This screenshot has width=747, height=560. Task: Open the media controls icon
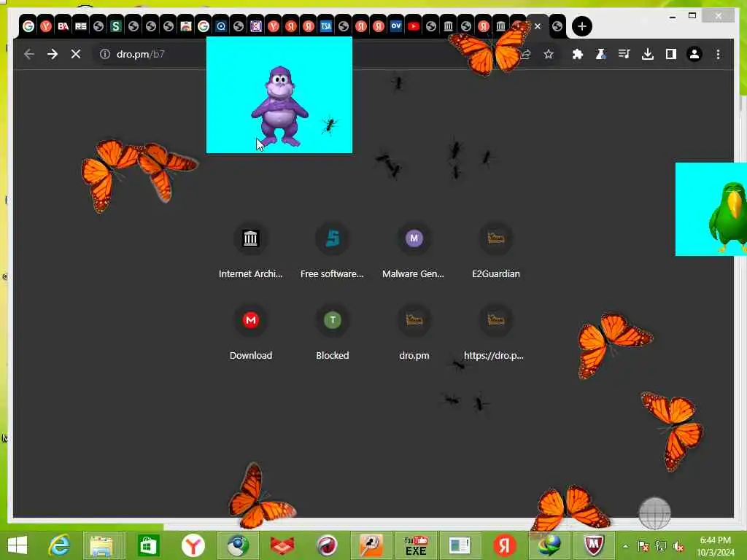coord(624,54)
